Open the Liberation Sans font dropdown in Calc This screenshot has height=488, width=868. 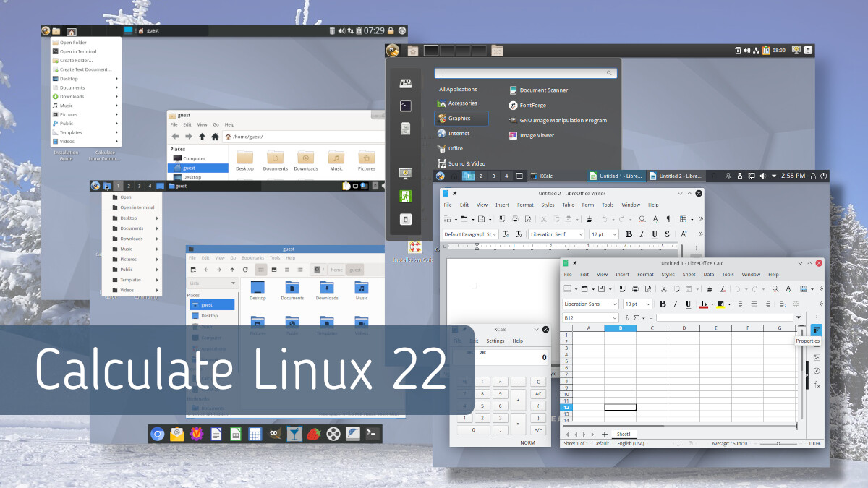pos(616,304)
